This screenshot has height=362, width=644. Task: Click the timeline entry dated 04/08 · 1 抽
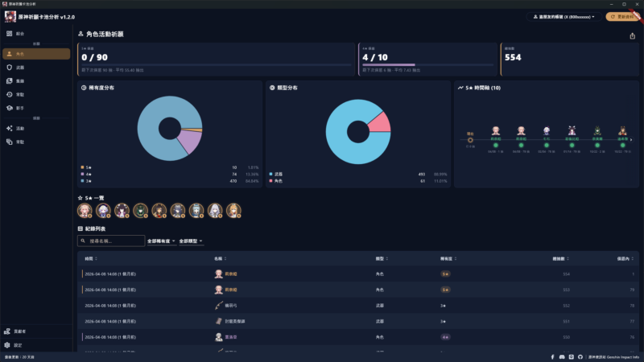496,139
